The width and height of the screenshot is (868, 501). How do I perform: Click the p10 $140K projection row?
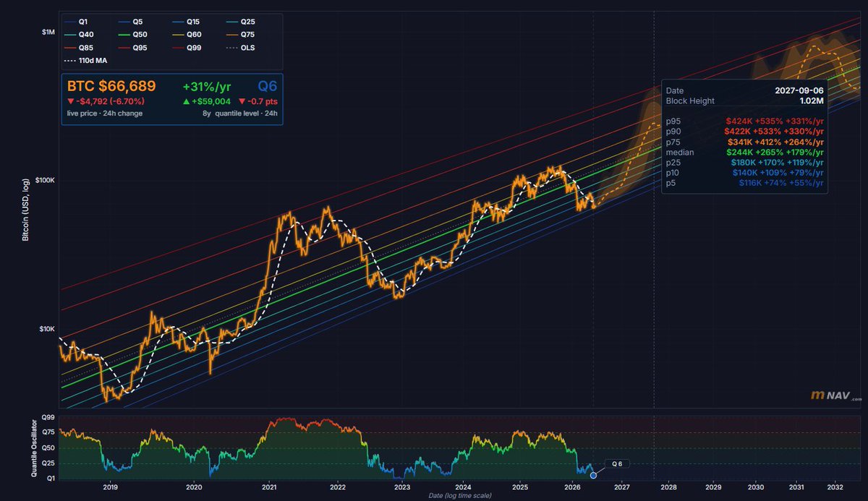click(745, 173)
